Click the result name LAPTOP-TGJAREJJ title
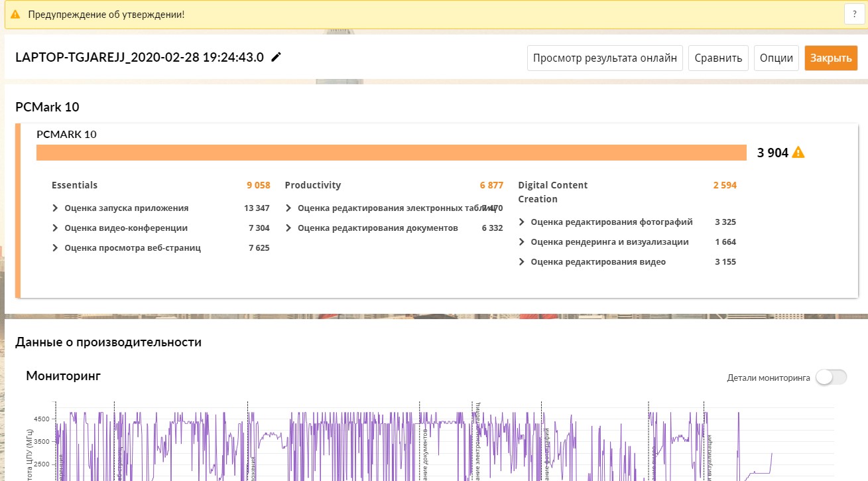This screenshot has height=481, width=868. [x=139, y=58]
